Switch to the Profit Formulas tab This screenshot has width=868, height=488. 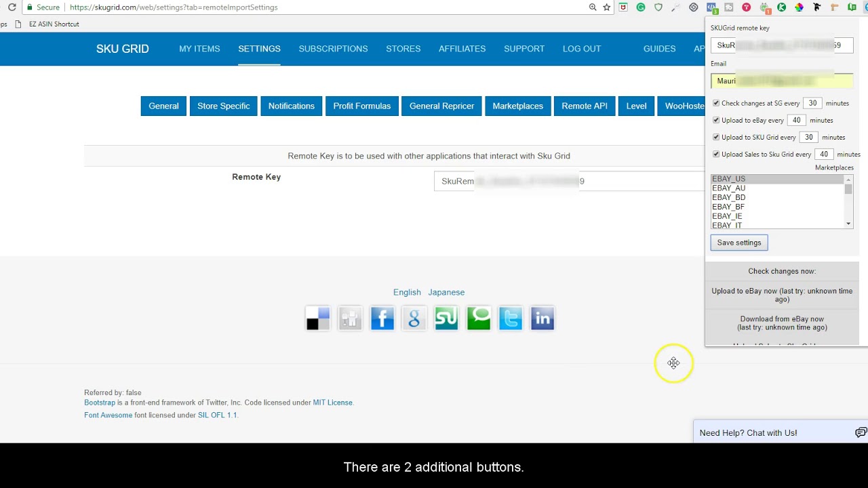pos(361,106)
